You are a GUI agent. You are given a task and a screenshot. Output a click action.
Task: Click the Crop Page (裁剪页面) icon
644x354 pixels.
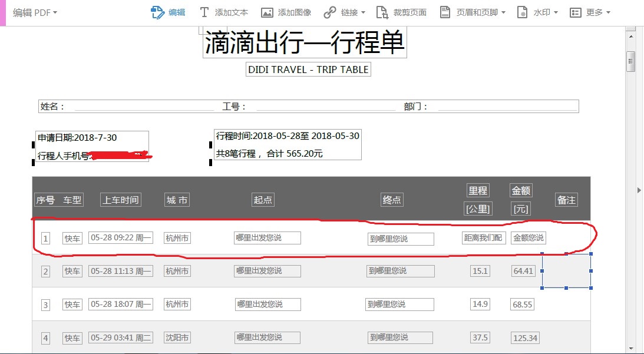382,13
